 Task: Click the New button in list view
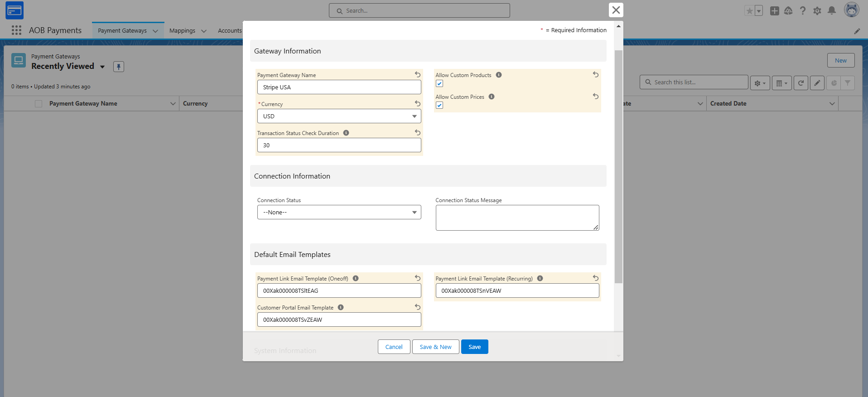[841, 60]
